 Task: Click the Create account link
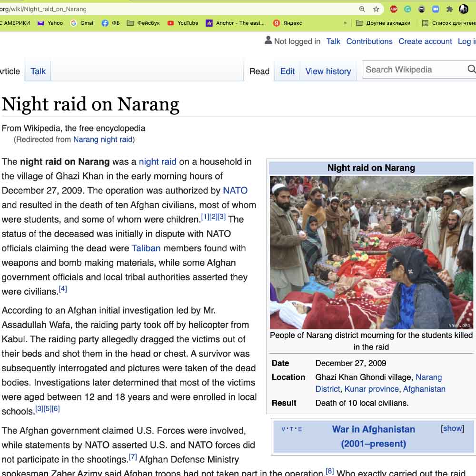coord(425,41)
